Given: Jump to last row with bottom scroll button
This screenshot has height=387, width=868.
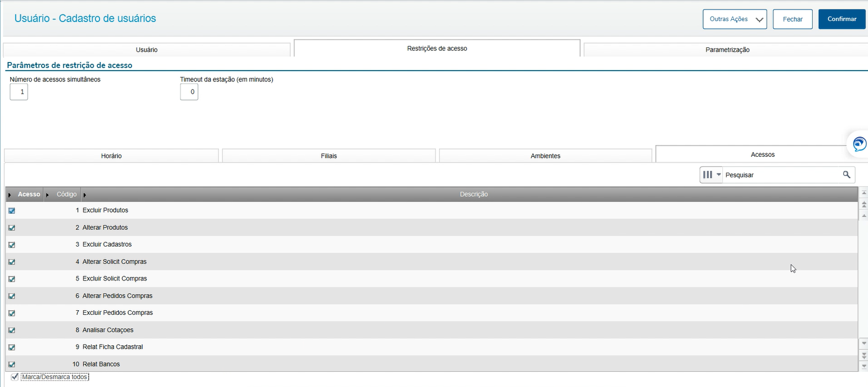Looking at the screenshot, I should (863, 366).
